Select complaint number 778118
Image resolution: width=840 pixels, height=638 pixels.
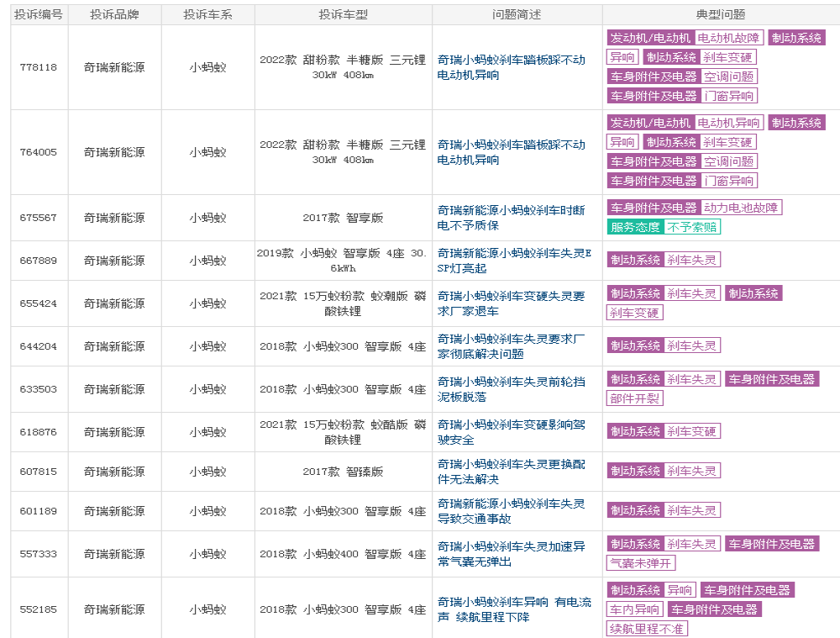(x=39, y=67)
